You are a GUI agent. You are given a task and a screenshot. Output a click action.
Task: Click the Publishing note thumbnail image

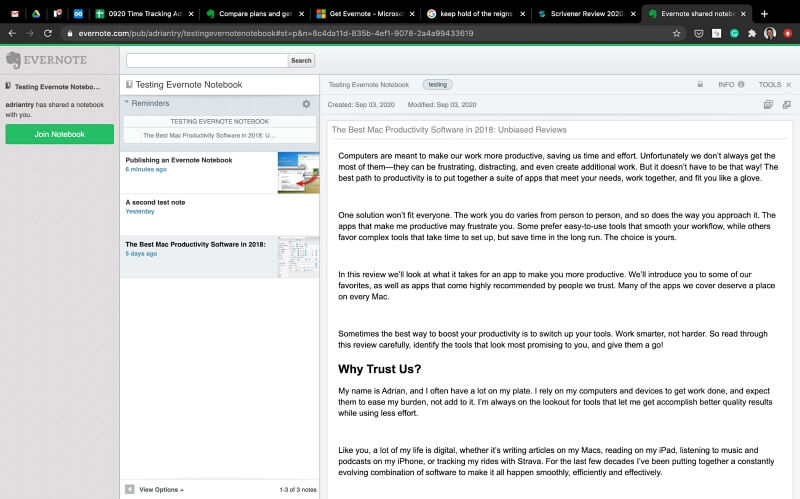[x=298, y=173]
